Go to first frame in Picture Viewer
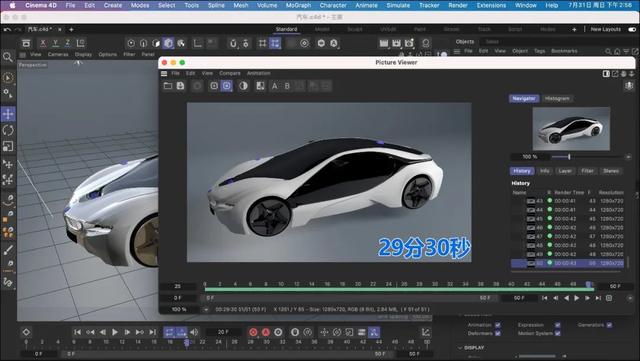 [544, 298]
